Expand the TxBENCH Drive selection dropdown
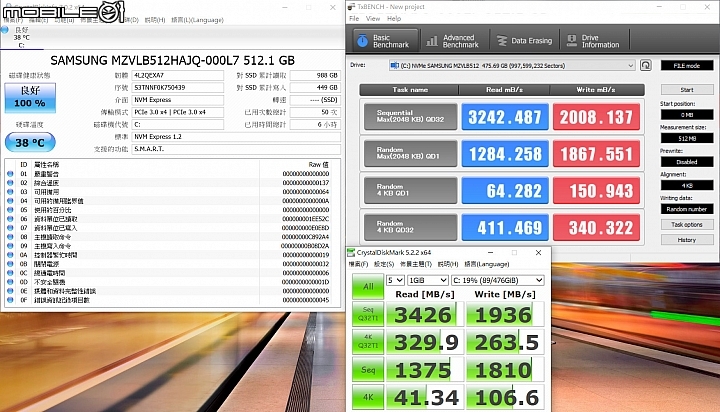Viewport: 720px width, 412px height. click(x=512, y=65)
